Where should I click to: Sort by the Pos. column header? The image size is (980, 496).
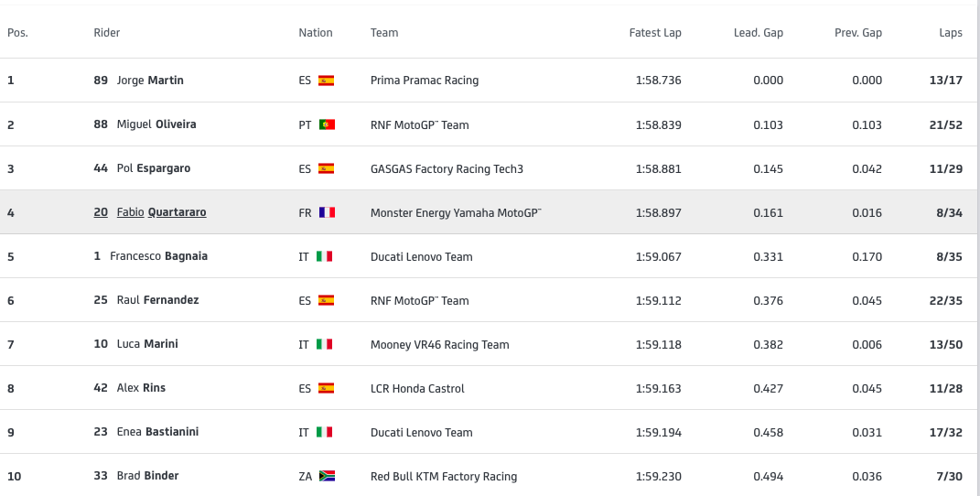coord(17,33)
